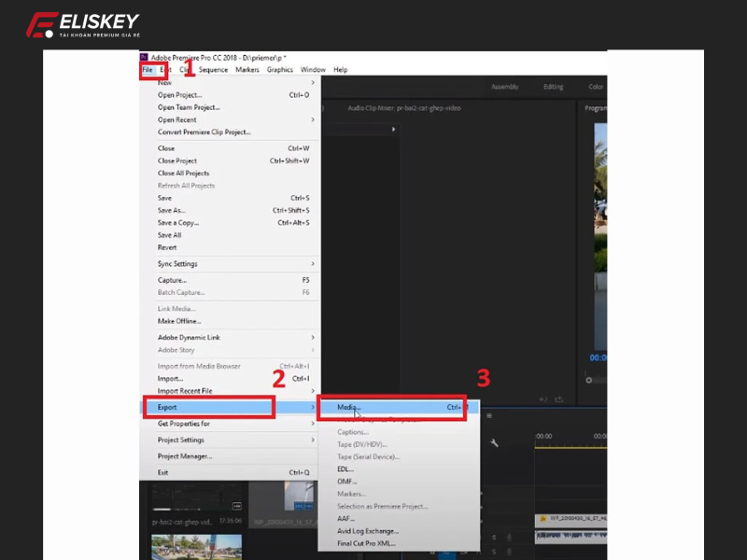Click the Lift icon below the Program monitor
747x560 pixels.
tap(541, 399)
